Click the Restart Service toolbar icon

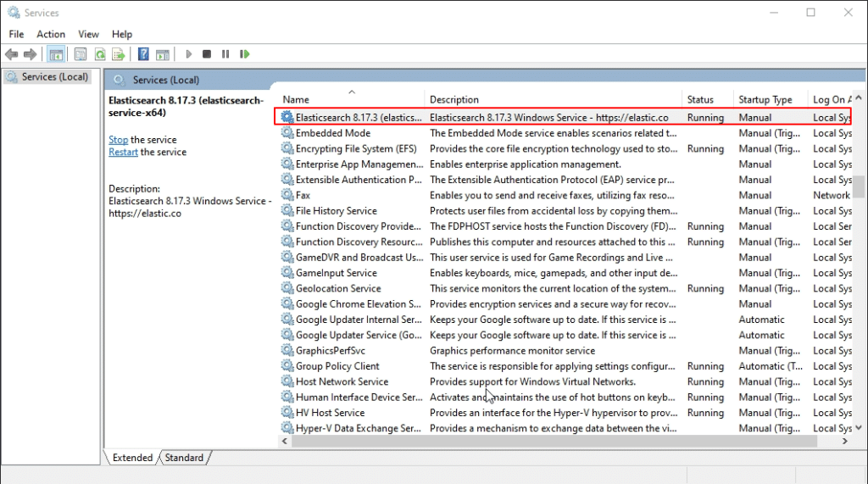pos(245,54)
